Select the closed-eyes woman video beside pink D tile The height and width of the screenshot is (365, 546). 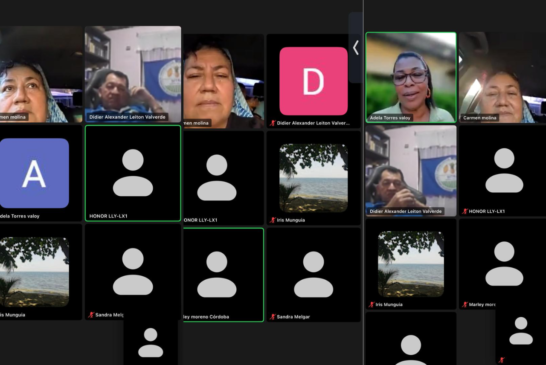click(x=223, y=81)
